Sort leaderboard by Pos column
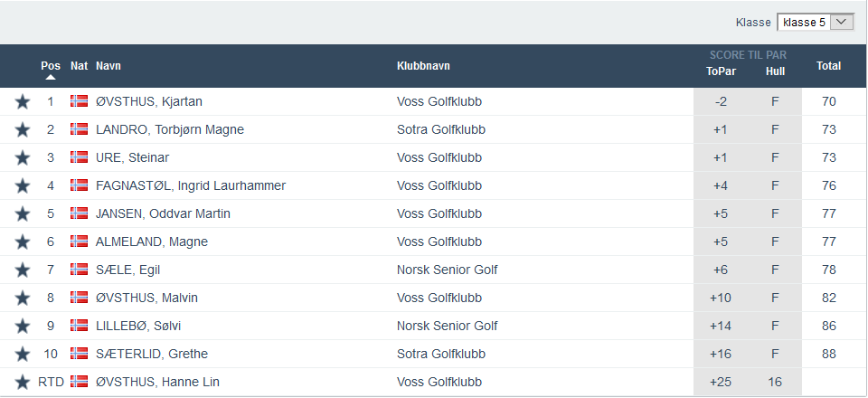 (x=51, y=66)
